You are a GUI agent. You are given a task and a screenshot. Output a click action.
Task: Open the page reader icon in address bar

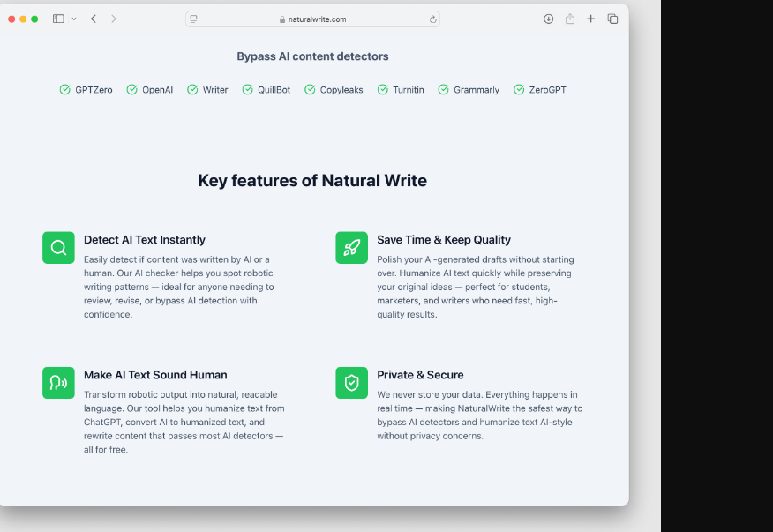point(194,19)
